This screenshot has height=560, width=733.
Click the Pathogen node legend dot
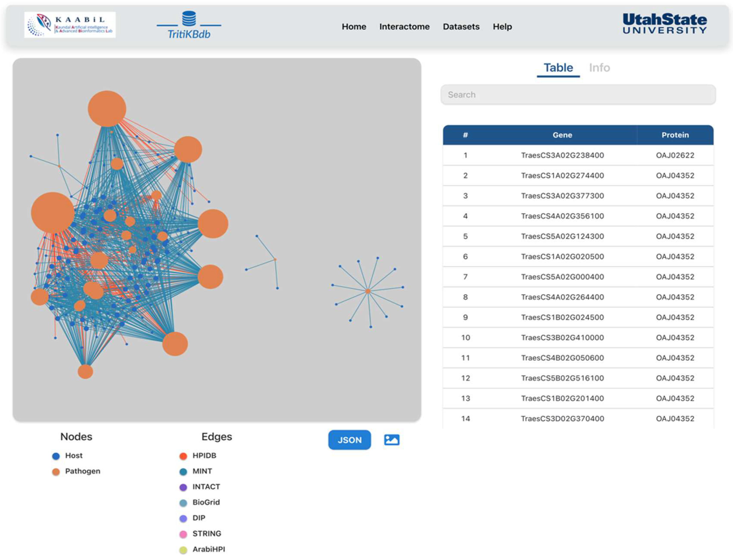[56, 472]
